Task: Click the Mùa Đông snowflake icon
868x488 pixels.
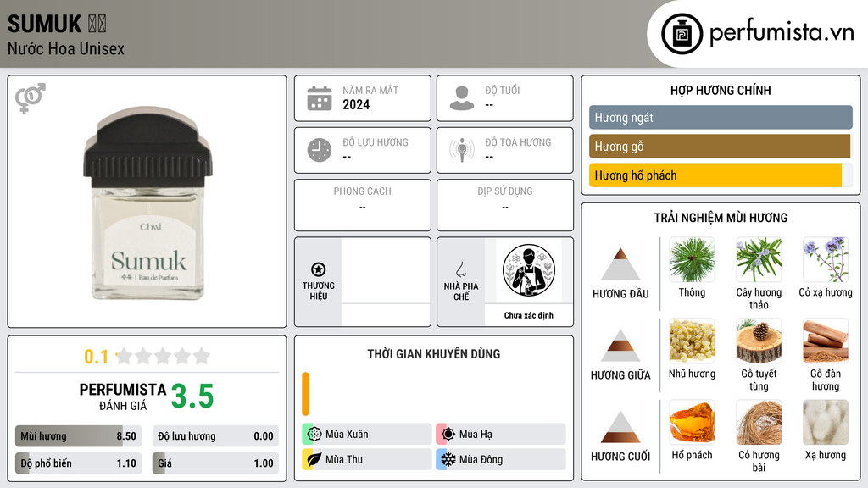Action: coord(448,459)
